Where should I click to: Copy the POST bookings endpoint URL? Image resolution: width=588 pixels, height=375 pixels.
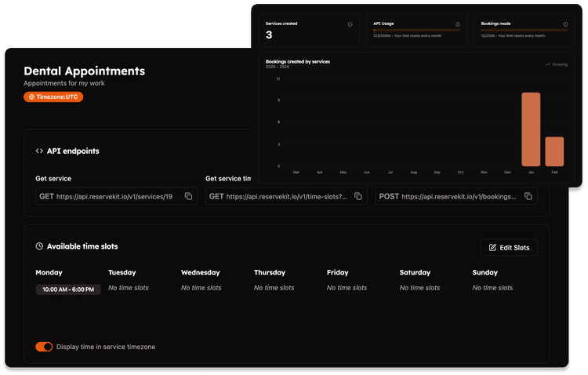528,196
